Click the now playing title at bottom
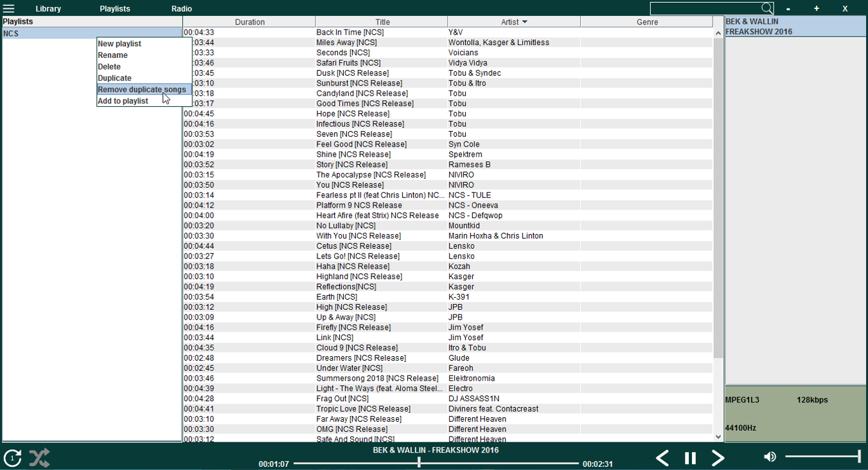The width and height of the screenshot is (868, 470). click(436, 450)
